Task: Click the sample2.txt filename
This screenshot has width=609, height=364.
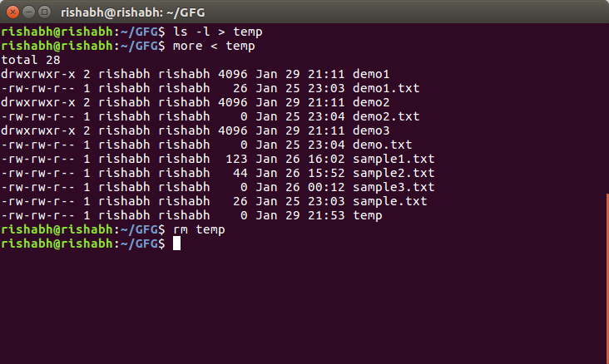Action: click(394, 173)
